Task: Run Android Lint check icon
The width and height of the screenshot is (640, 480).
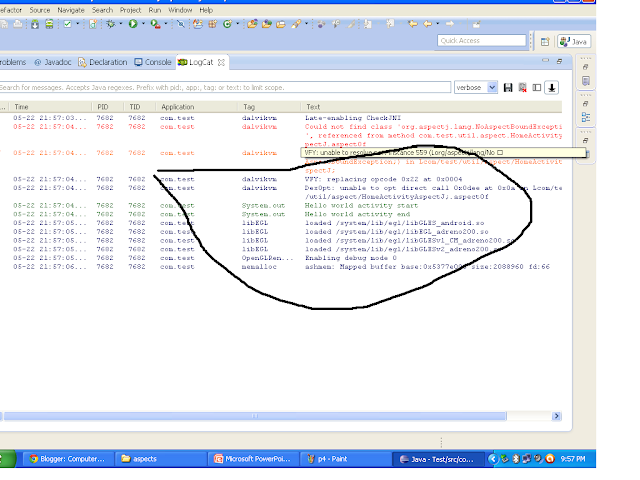Action: 68,24
